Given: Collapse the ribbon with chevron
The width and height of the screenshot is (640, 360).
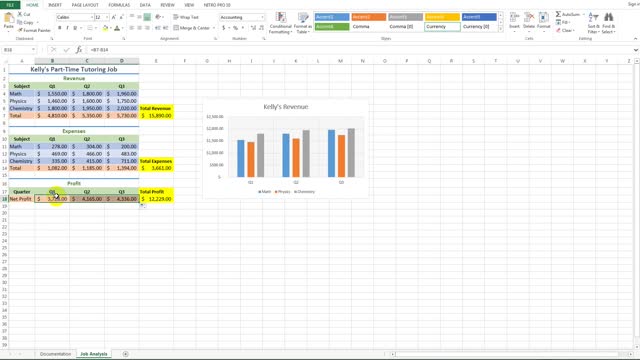Looking at the screenshot, I should coord(636,39).
